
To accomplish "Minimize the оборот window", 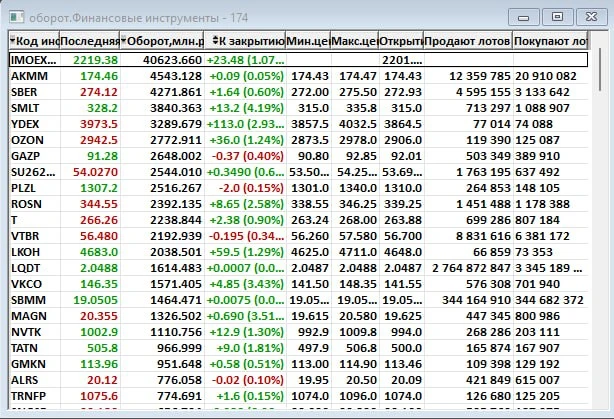I will coord(524,18).
